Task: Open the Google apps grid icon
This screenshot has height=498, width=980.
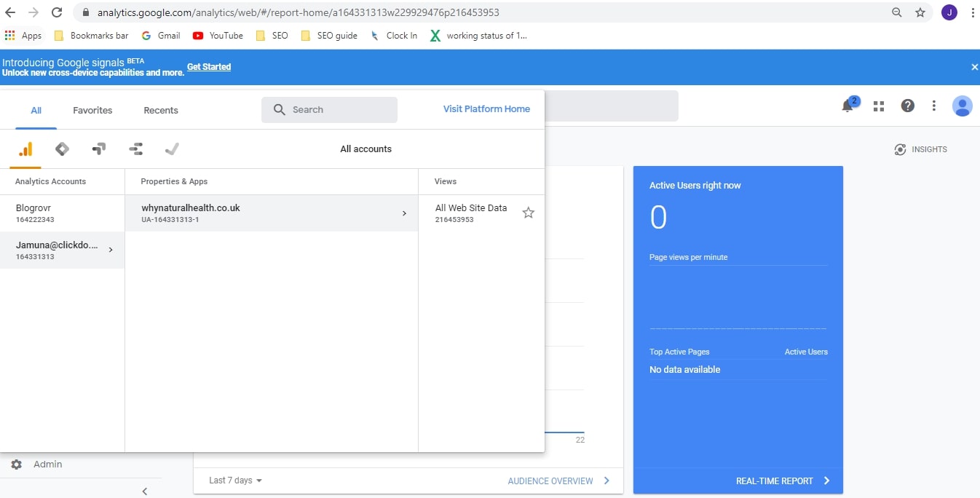Action: point(878,106)
